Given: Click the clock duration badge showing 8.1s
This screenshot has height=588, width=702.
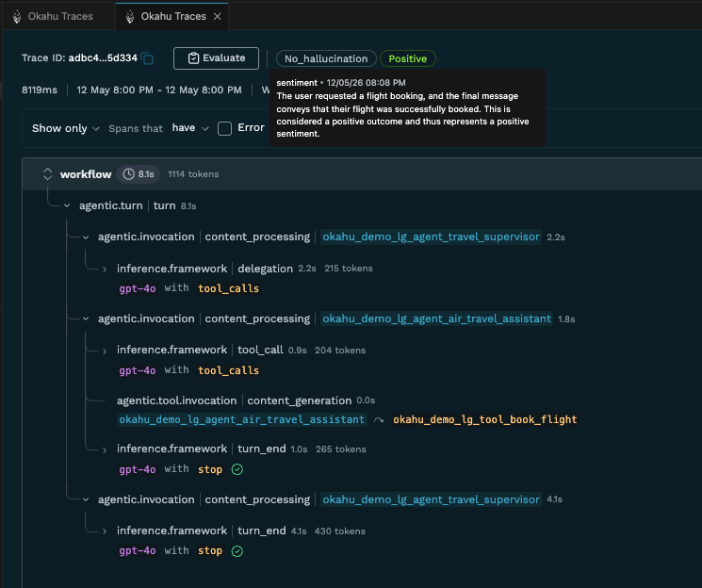Looking at the screenshot, I should point(139,174).
